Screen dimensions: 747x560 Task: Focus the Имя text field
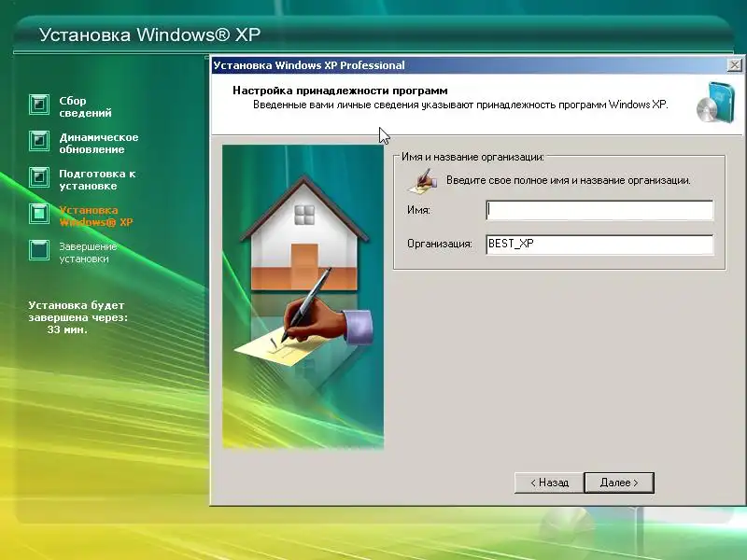click(599, 210)
